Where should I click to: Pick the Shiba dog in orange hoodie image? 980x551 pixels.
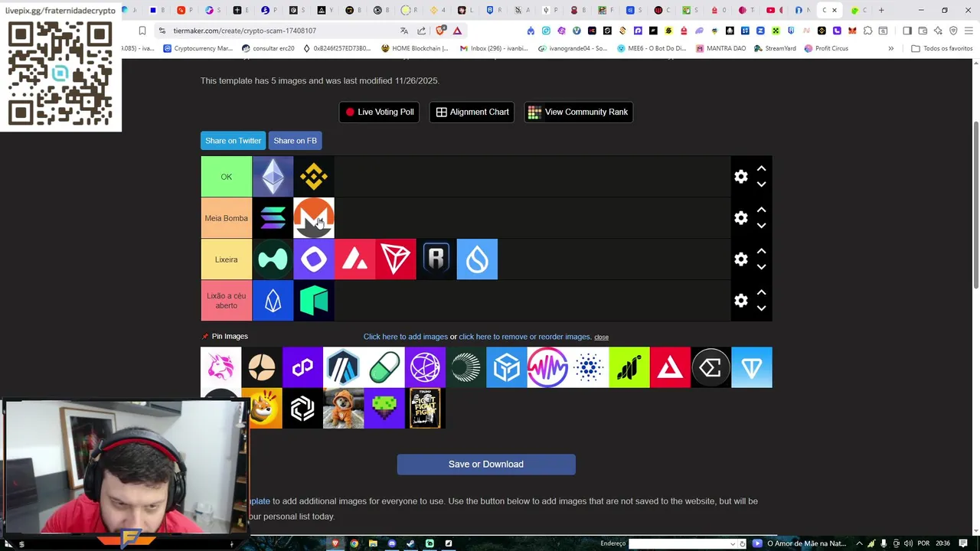tap(343, 409)
